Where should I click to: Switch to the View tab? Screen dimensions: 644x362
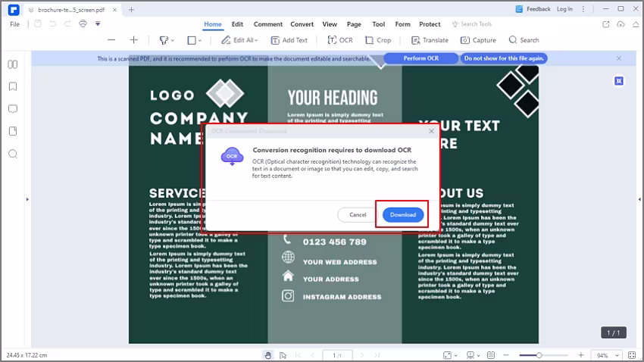[330, 24]
